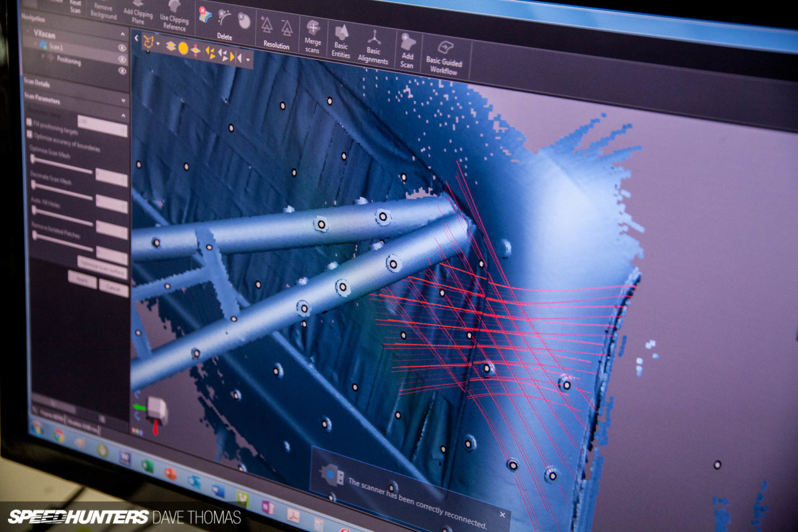Image resolution: width=798 pixels, height=532 pixels.
Task: Click the wireframe cube view icon in viewport toolbar
Action: [148, 43]
